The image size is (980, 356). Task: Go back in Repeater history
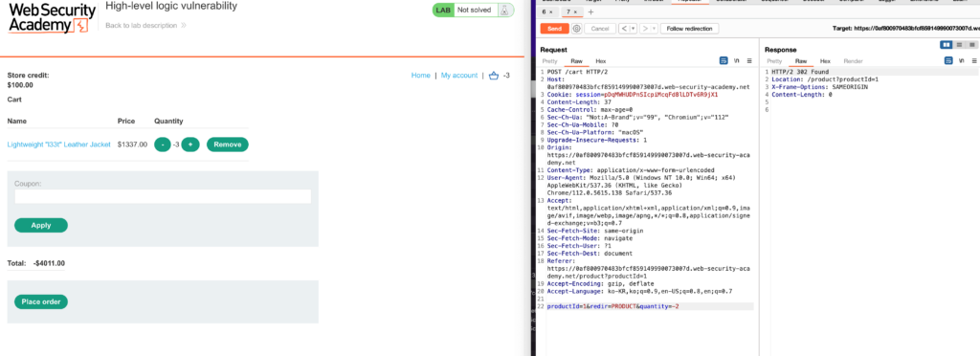[624, 29]
